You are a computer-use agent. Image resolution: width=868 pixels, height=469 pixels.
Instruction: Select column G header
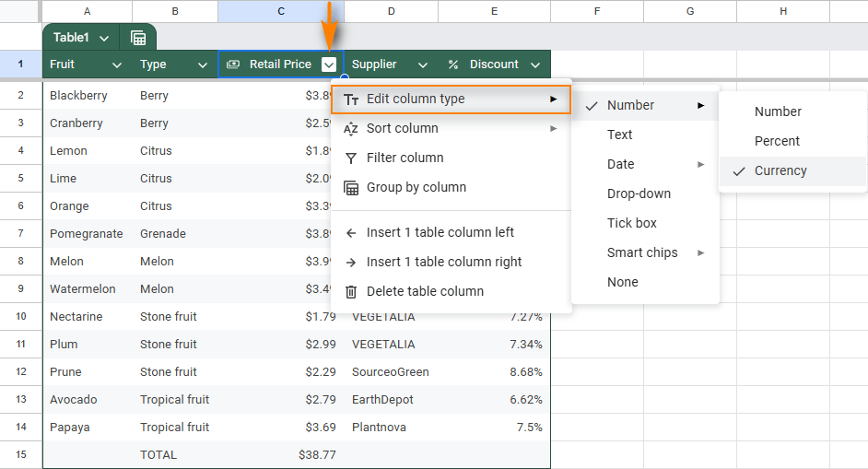tap(690, 11)
